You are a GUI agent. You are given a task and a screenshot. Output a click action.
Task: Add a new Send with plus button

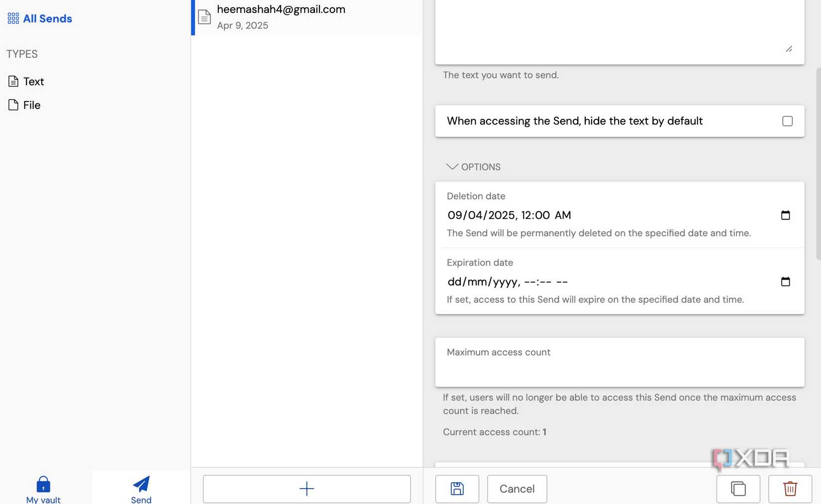click(307, 489)
